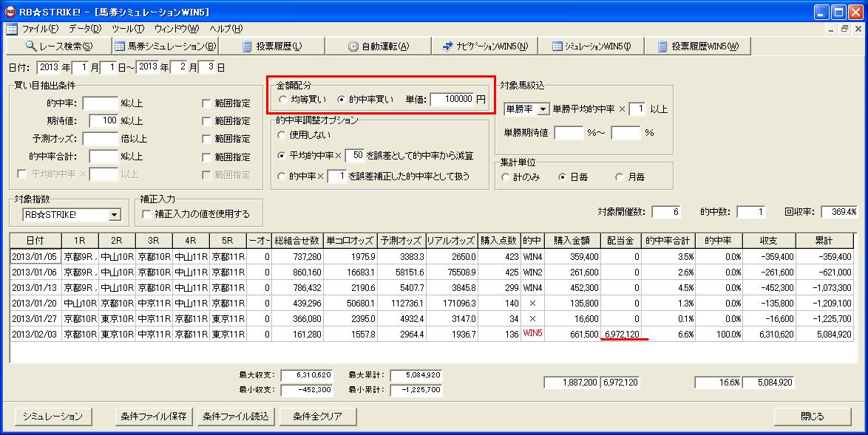Click the 予測オッズ 倍以上 input field
Screen dimensions: 868x435
(x=101, y=139)
